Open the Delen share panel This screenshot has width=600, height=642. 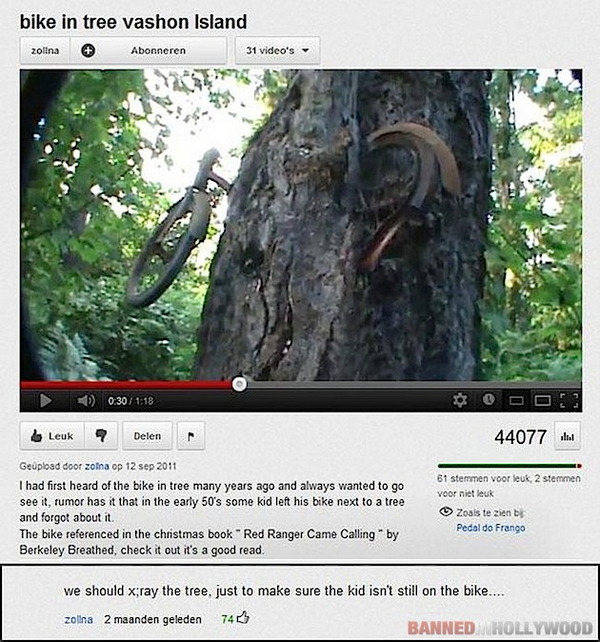[147, 436]
